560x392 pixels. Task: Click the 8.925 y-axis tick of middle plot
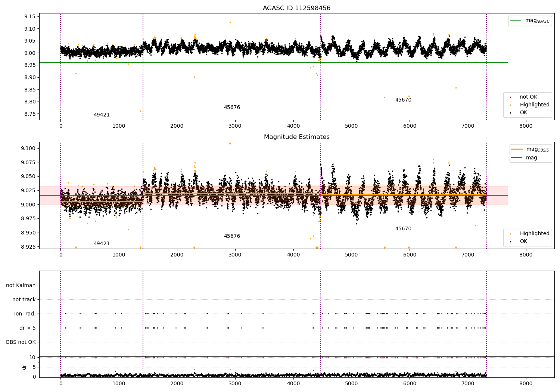28,247
